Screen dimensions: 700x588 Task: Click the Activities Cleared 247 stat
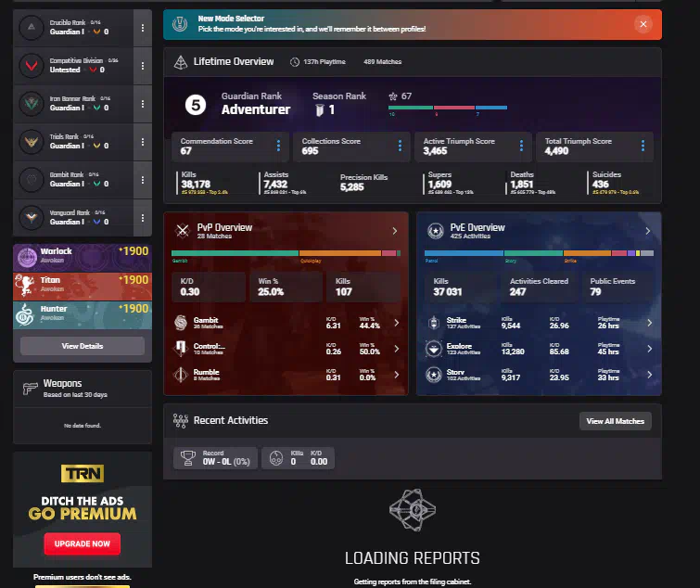tap(540, 288)
